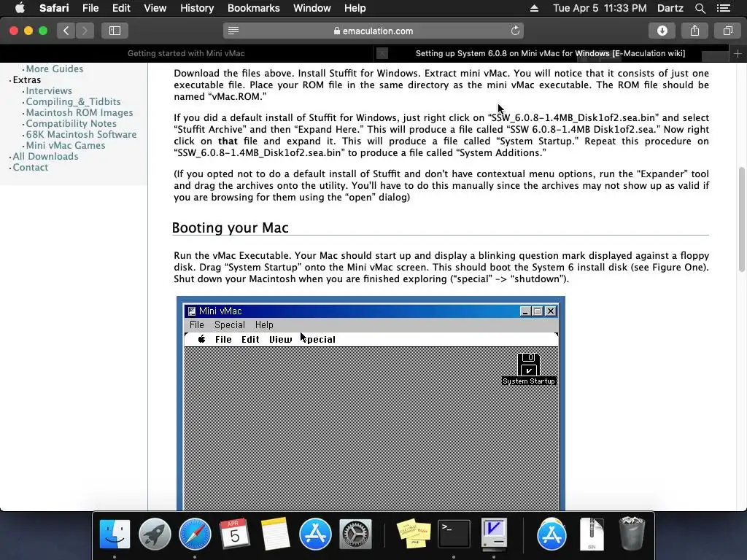
Task: Click the Booting your Mac heading
Action: click(230, 227)
